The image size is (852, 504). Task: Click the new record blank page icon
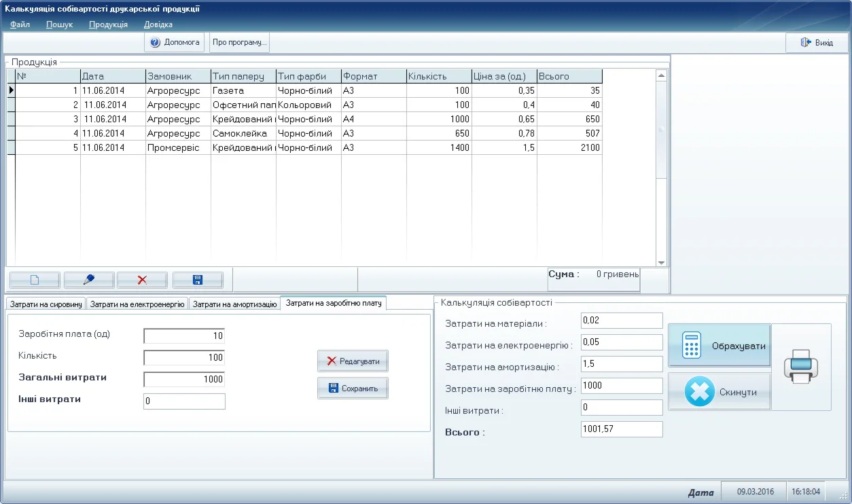tap(35, 280)
